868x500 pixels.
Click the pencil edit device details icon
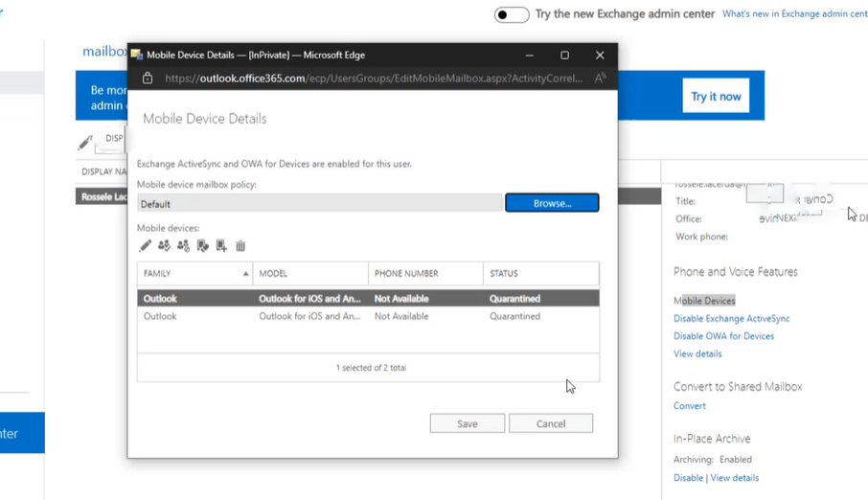(145, 246)
